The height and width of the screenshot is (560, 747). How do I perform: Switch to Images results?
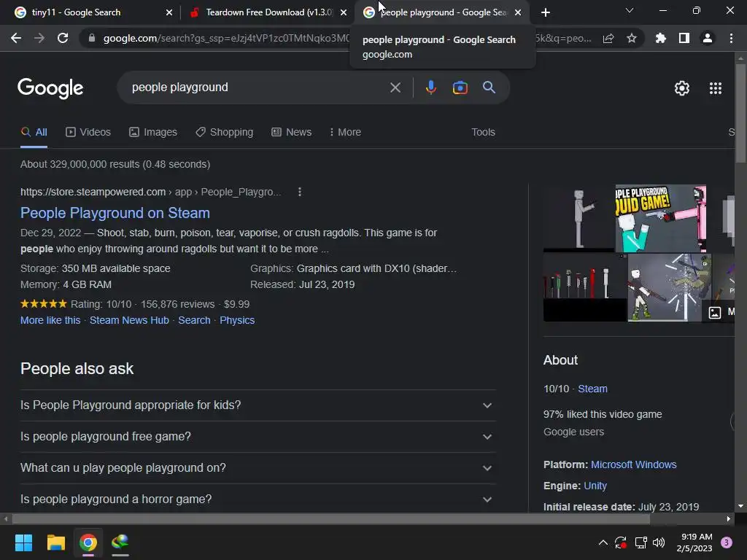[153, 133]
